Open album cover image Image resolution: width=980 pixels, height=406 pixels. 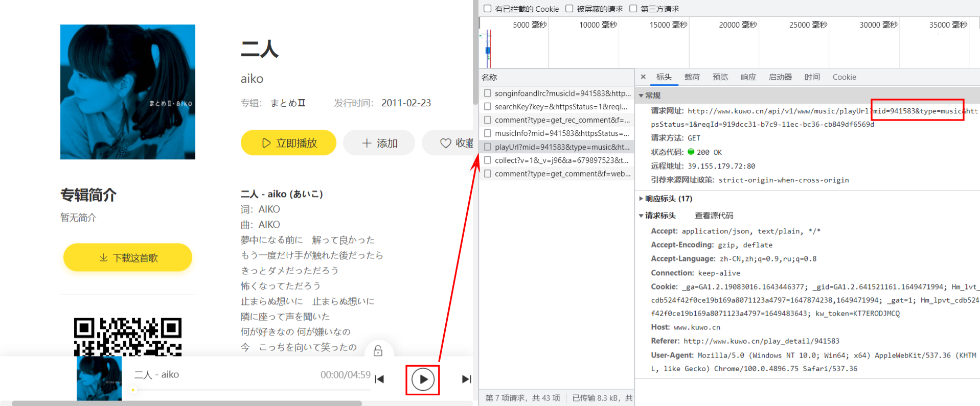(x=128, y=92)
